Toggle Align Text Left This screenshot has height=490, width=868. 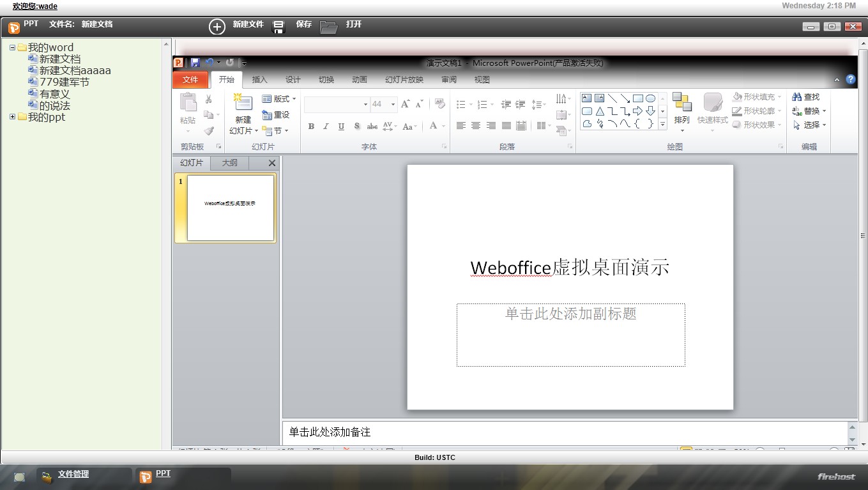[x=461, y=126]
